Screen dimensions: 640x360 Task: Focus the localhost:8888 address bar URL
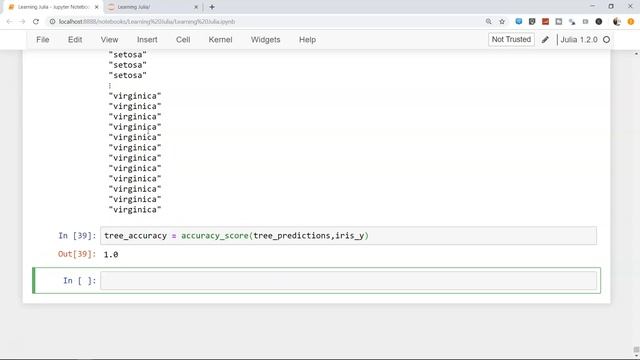tap(147, 22)
